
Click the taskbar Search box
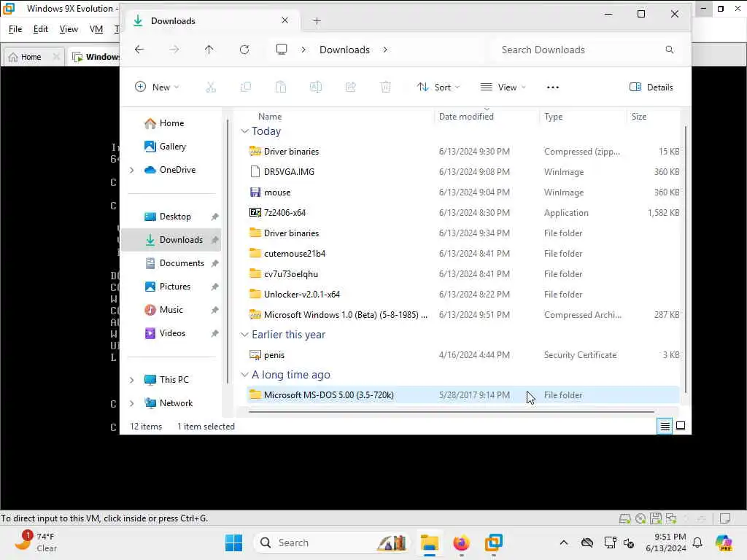[x=332, y=542]
